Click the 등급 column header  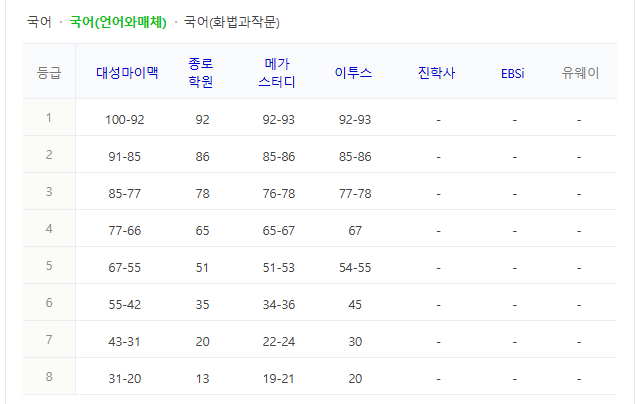click(49, 73)
